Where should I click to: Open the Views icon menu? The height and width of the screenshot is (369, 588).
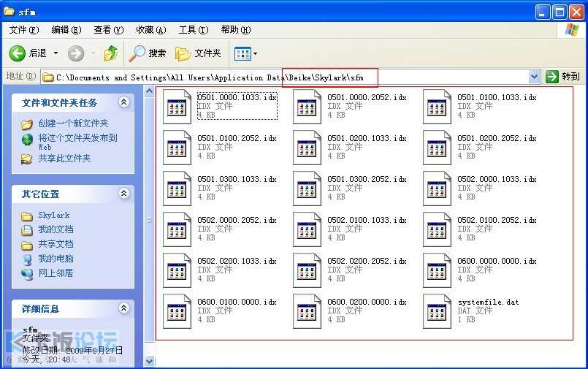(x=245, y=53)
